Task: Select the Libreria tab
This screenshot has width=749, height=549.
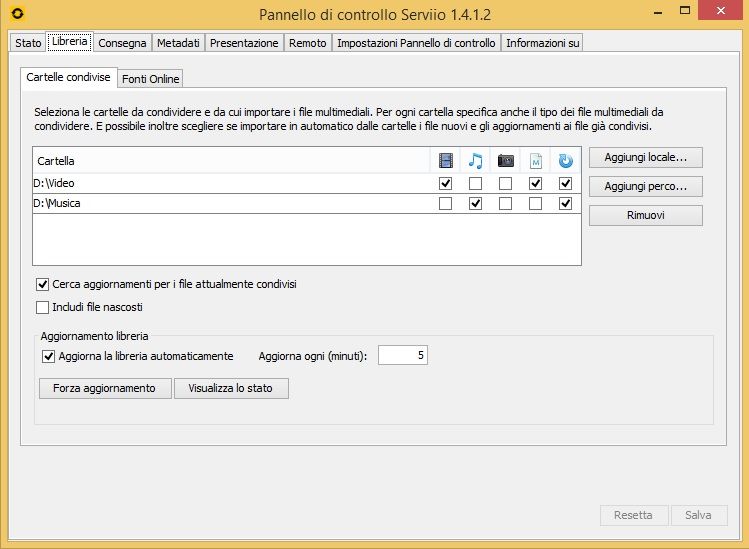Action: pyautogui.click(x=70, y=42)
